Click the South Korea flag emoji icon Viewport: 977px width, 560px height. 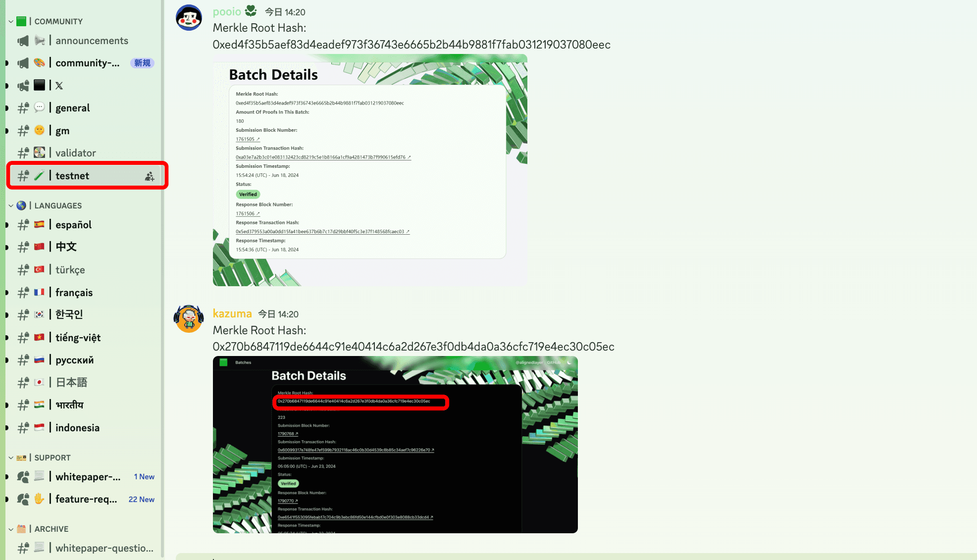point(40,314)
